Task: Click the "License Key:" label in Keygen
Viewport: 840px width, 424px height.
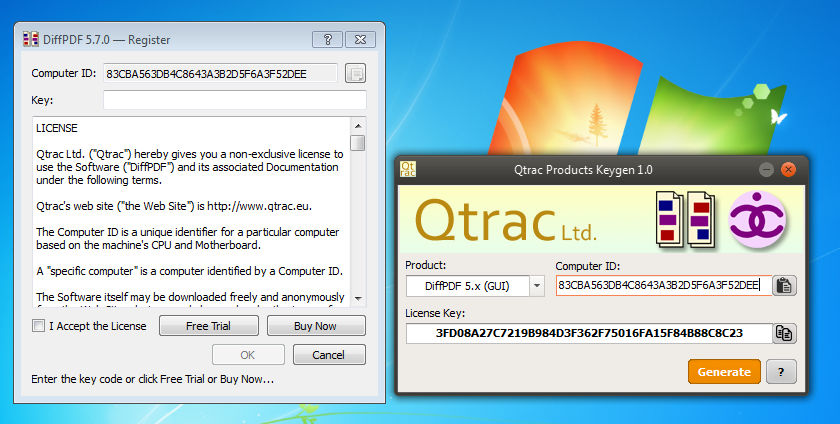Action: click(x=435, y=313)
